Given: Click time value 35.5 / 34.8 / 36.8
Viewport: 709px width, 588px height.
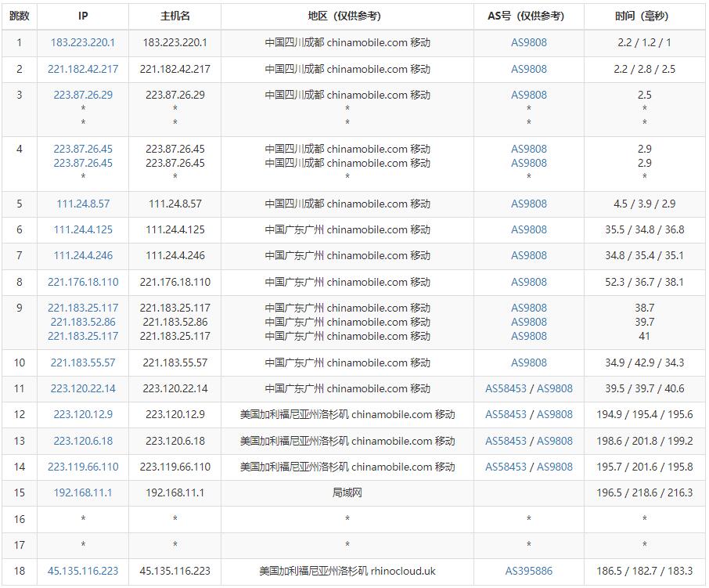Looking at the screenshot, I should [644, 229].
